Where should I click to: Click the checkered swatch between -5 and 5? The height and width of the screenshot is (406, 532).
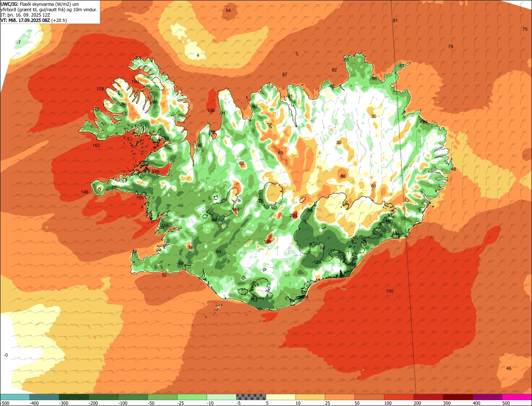251,396
